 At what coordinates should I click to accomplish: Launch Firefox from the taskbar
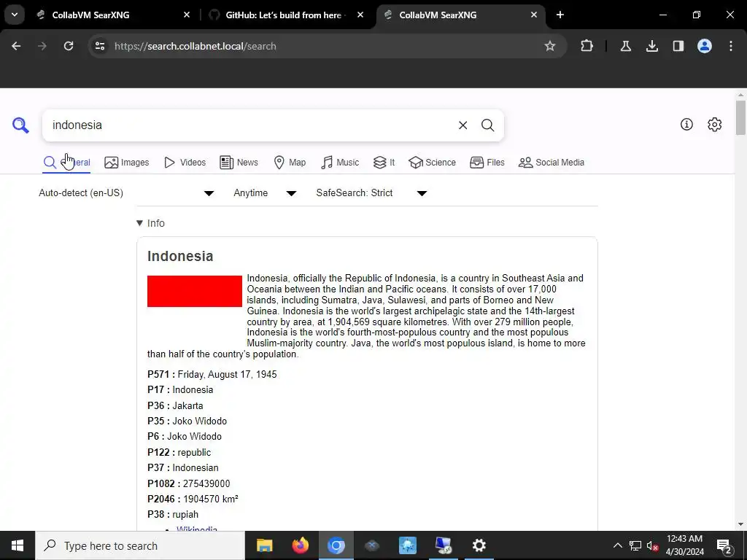tap(300, 545)
